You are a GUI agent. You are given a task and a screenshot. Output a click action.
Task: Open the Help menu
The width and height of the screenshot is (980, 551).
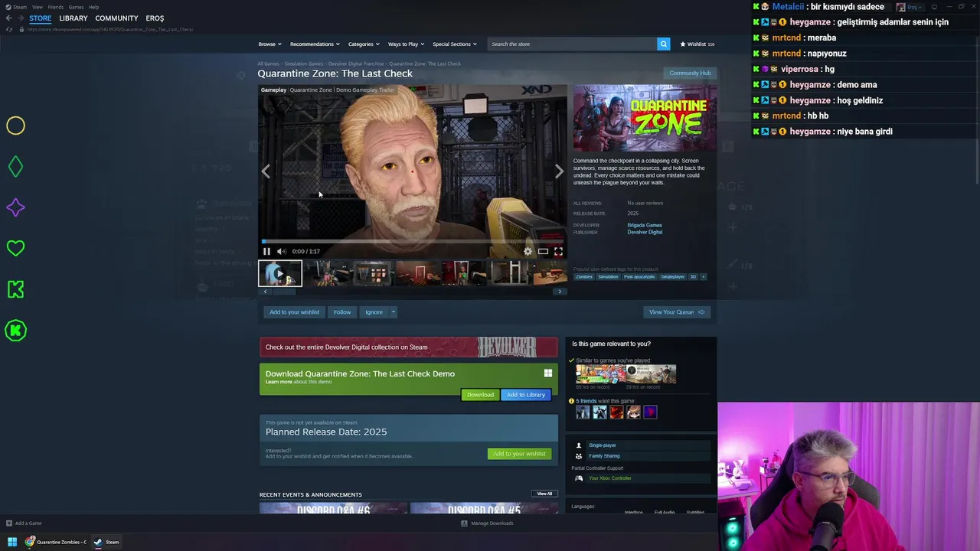93,7
